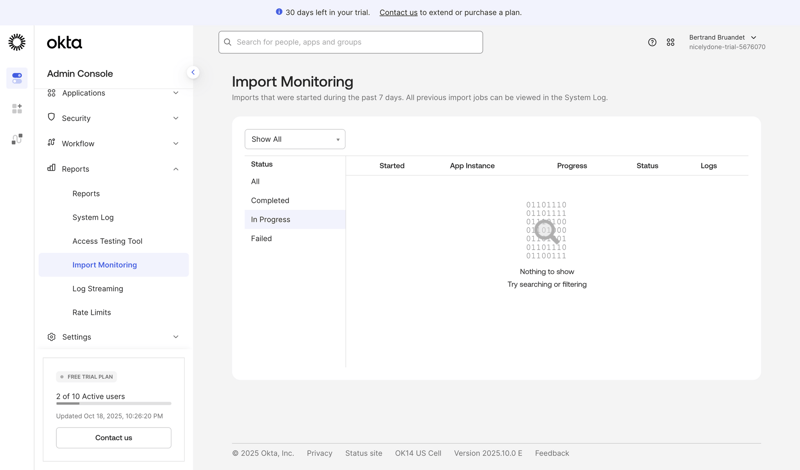Click the Reports bar-chart icon in sidebar
Image resolution: width=800 pixels, height=470 pixels.
click(51, 168)
